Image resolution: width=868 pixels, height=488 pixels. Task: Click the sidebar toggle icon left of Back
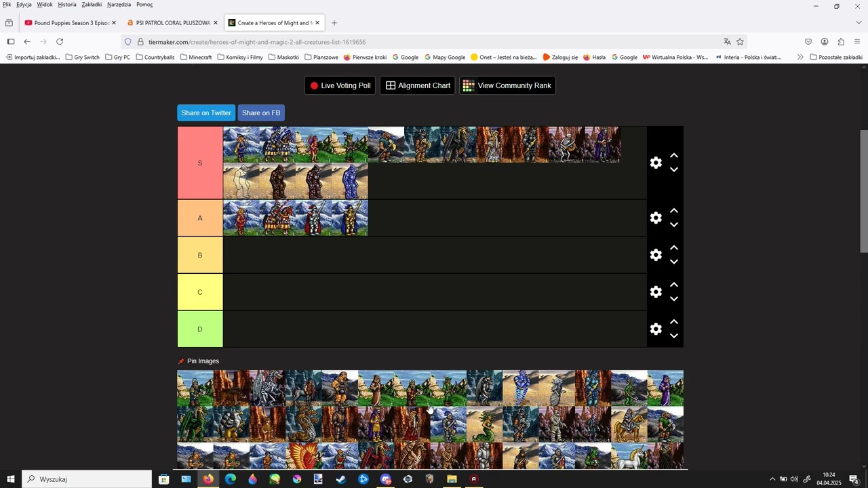tap(10, 41)
